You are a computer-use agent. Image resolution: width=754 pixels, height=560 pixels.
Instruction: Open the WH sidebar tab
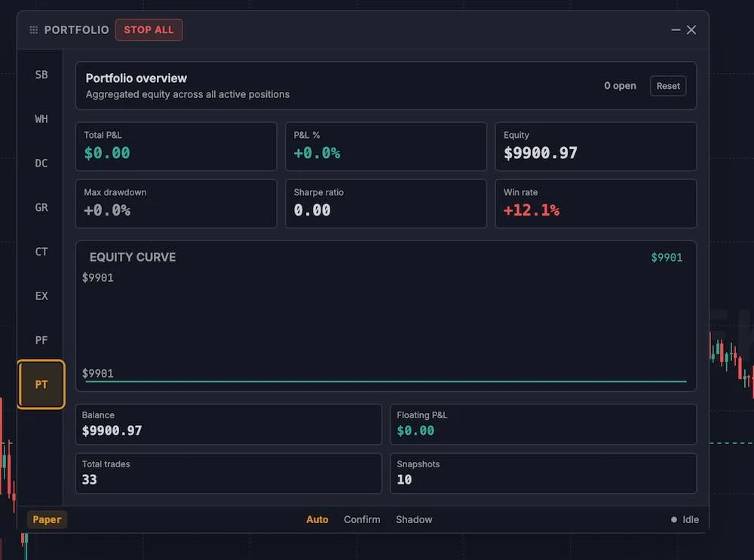tap(41, 119)
